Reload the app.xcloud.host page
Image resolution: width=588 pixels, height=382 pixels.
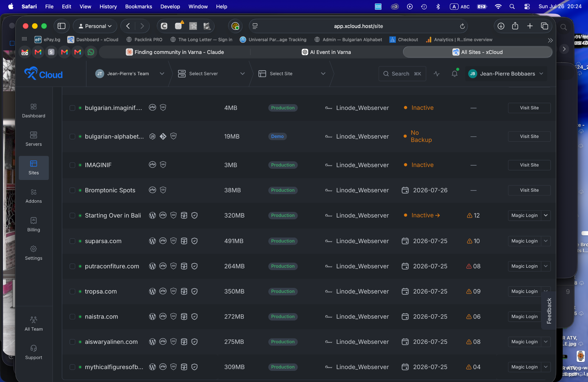(462, 26)
